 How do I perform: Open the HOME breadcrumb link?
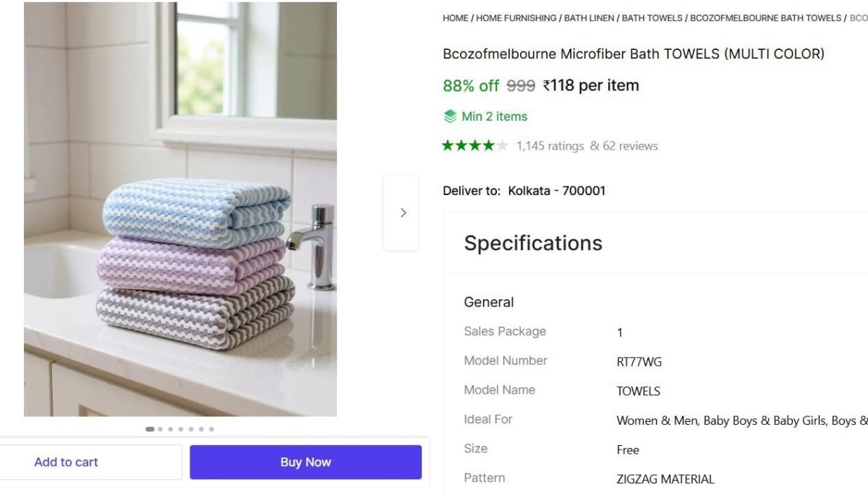click(455, 17)
